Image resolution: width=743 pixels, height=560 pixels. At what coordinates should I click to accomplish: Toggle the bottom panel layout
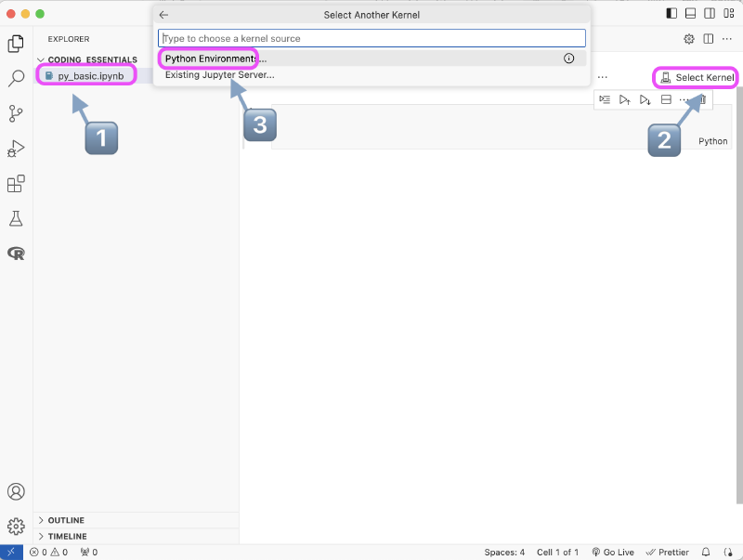tap(690, 14)
